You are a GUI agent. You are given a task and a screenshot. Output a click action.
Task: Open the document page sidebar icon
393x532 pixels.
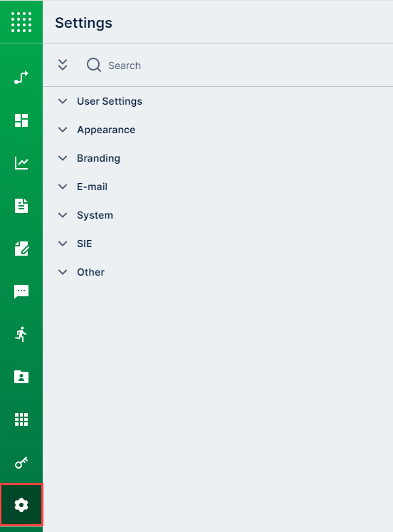tap(21, 206)
